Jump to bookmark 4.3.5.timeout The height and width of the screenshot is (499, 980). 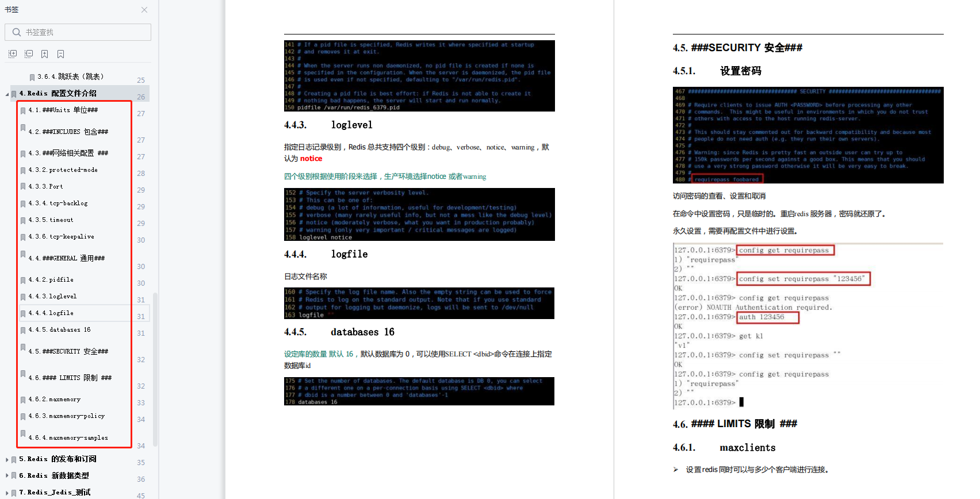51,220
